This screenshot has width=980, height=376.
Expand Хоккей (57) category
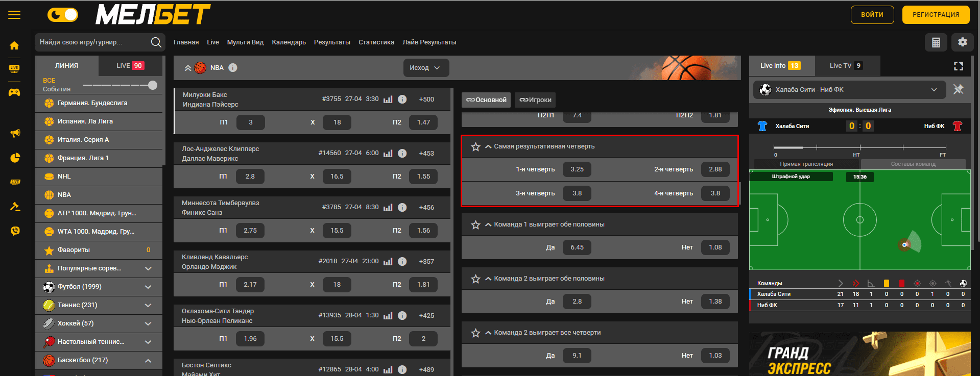148,323
